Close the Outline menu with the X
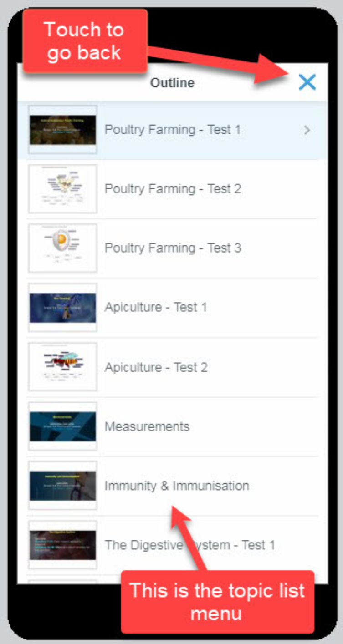The height and width of the screenshot is (644, 343). click(307, 82)
